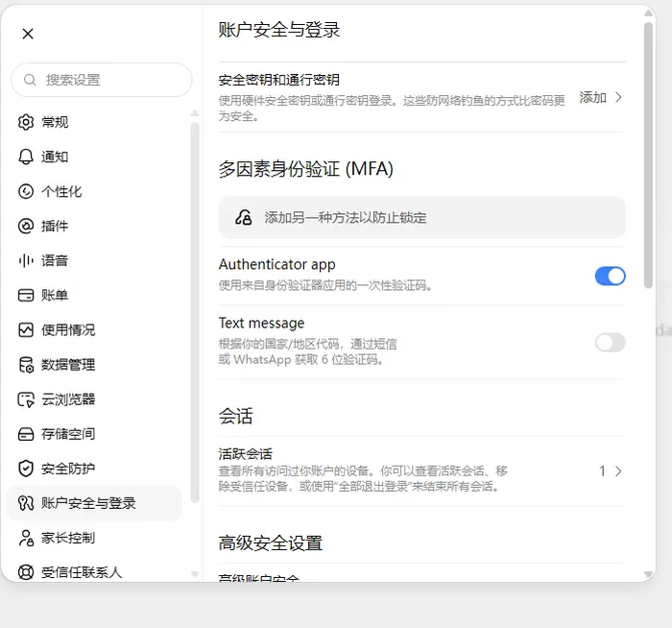Screen dimensions: 672x628
Task: Click the 账单 card icon
Action: point(26,296)
